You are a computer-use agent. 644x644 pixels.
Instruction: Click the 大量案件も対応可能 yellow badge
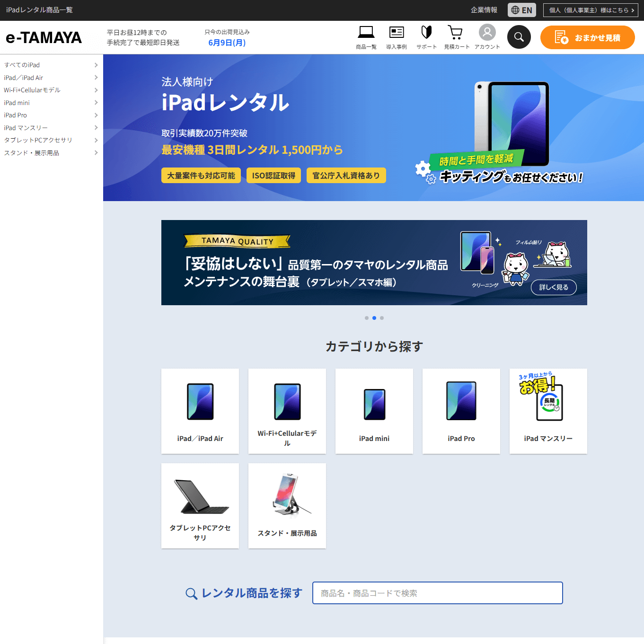[201, 176]
